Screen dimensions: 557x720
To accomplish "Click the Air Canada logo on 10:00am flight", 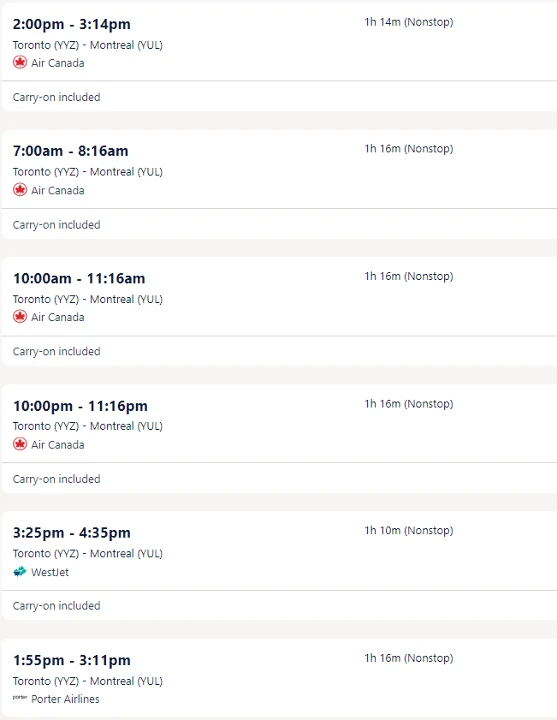I will [20, 317].
